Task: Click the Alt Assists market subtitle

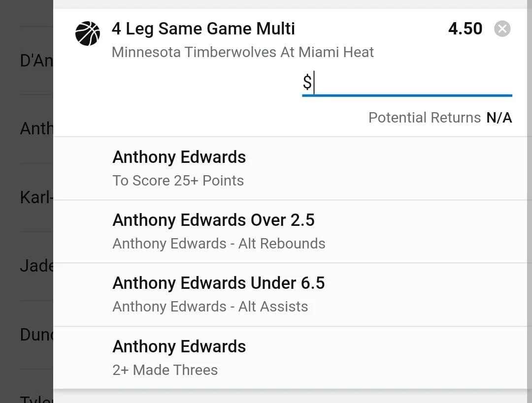Action: pos(210,307)
